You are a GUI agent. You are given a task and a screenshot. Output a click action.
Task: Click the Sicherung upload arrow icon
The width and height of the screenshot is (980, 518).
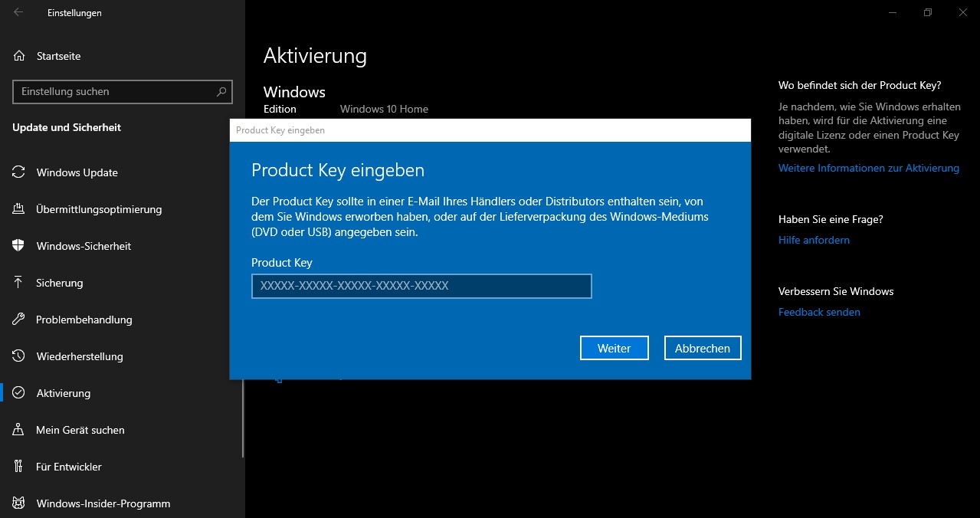pyautogui.click(x=18, y=283)
